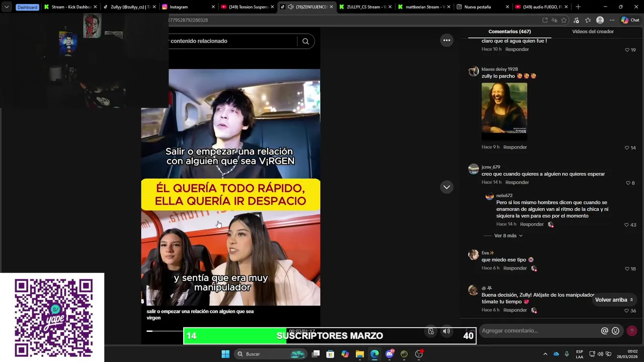The height and width of the screenshot is (362, 644).
Task: Like jcmv_679's comment
Action: [628, 183]
